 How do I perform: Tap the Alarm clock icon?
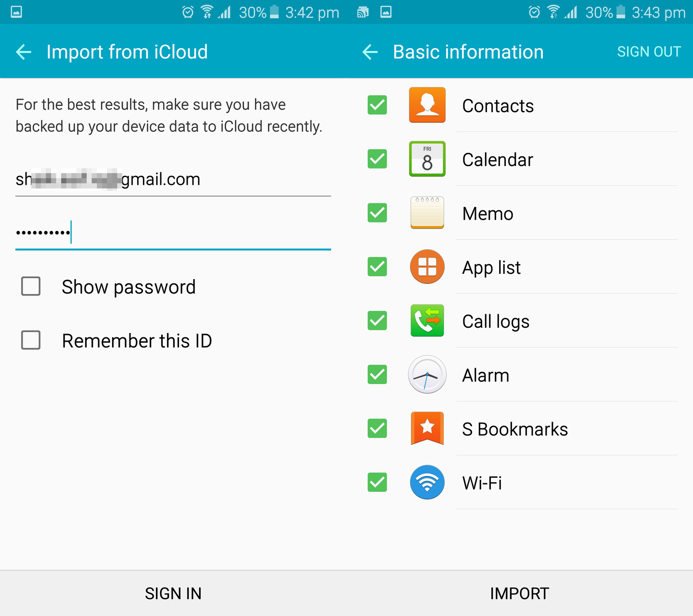point(427,374)
